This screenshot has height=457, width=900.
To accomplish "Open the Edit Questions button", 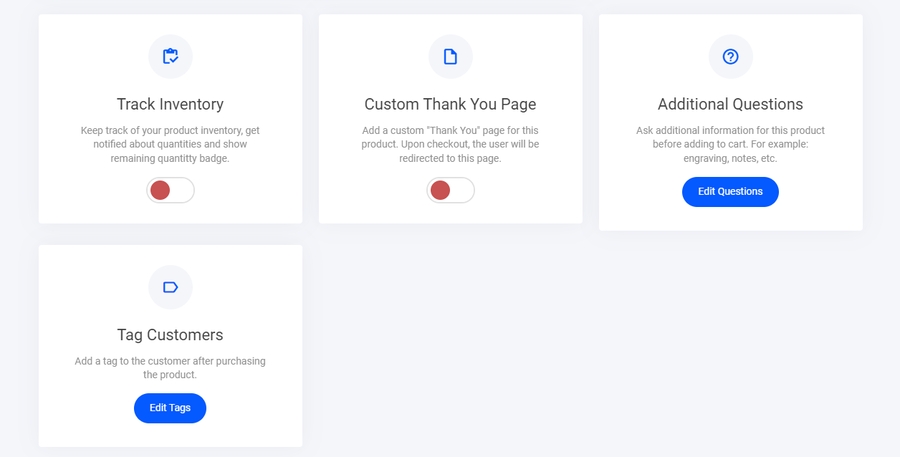I will click(x=730, y=192).
